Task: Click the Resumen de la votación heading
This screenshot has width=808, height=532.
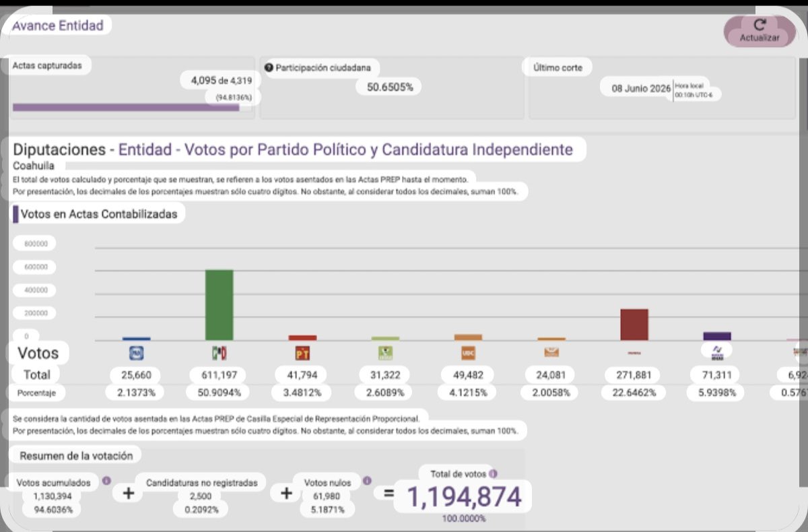Action: 76,456
